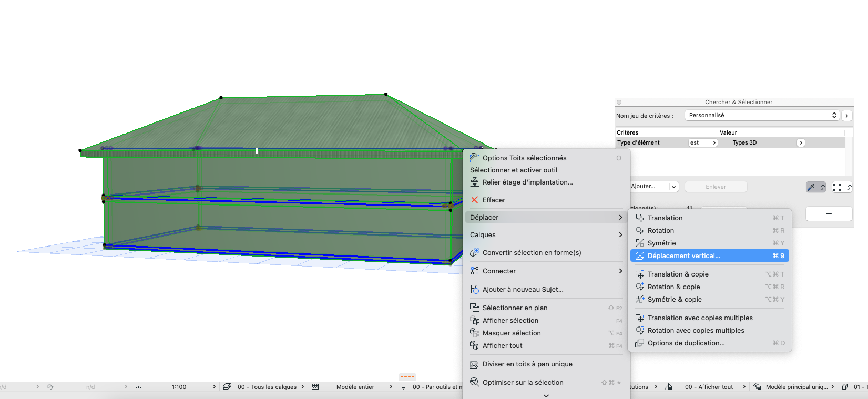Image resolution: width=868 pixels, height=399 pixels.
Task: Click the layers icon in status bar
Action: (x=227, y=387)
